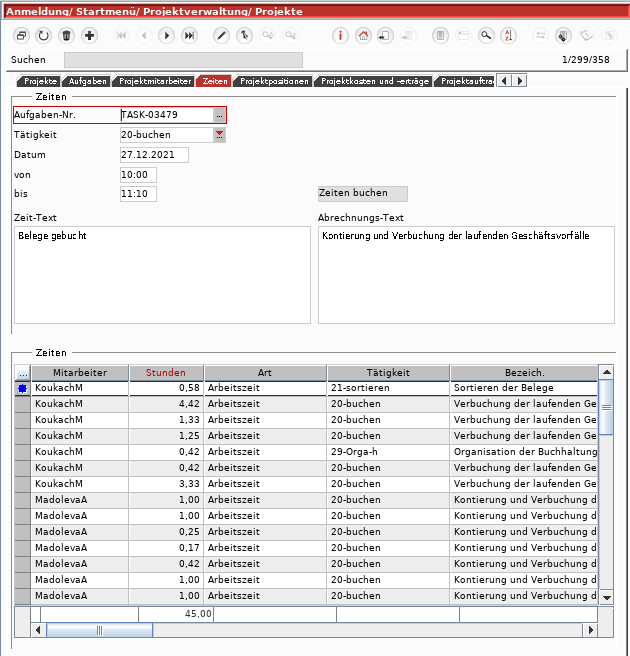Open Aufgaben-Nr. lookup ellipsis button
Viewport: 630px width, 656px height.
(x=219, y=115)
